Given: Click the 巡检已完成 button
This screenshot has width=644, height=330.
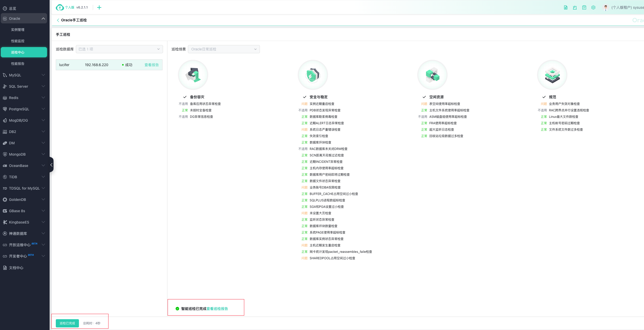Looking at the screenshot, I should (67, 323).
